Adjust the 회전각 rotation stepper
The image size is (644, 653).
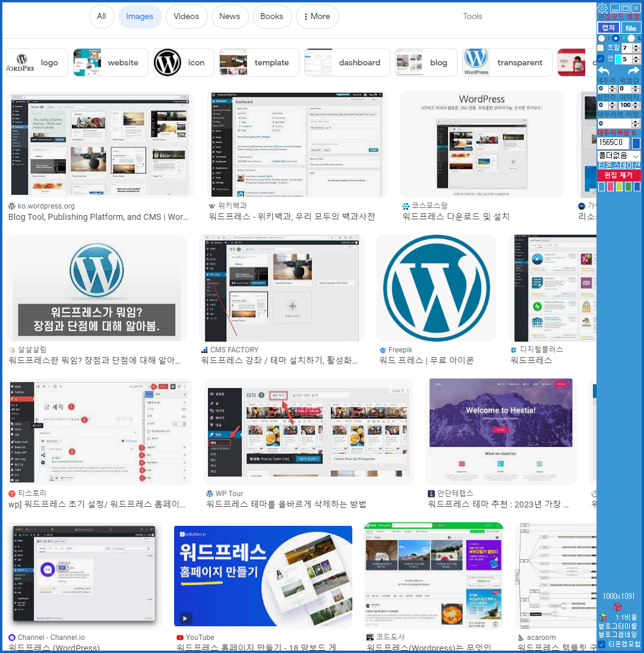pyautogui.click(x=613, y=105)
